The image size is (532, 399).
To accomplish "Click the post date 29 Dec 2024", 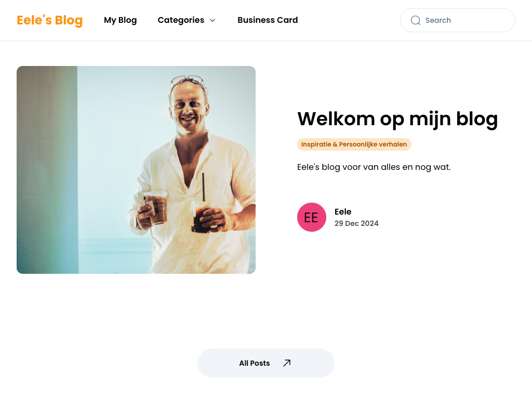I will 356,223.
